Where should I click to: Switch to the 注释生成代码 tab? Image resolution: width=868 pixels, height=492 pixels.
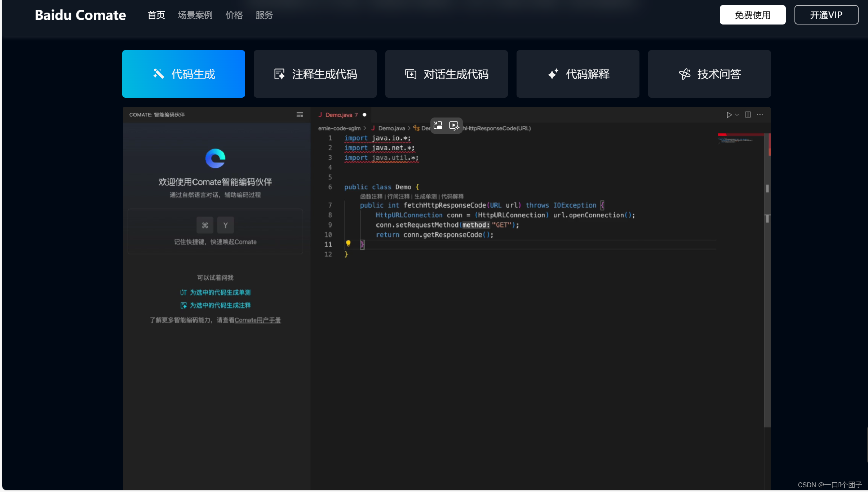pos(315,74)
